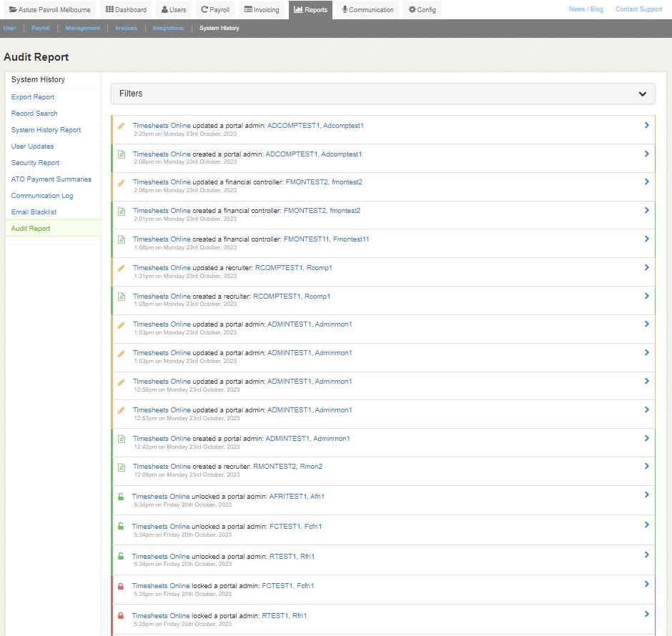
Task: Open the Config tab
Action: point(422,10)
